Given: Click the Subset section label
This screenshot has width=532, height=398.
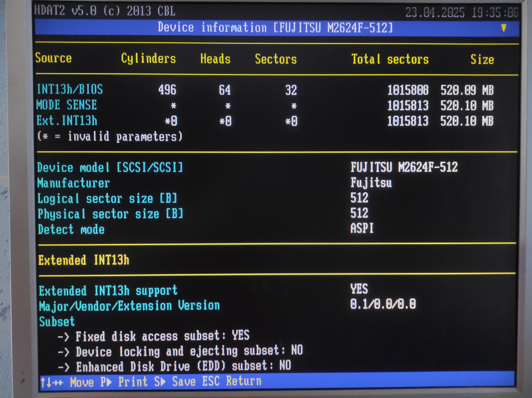Looking at the screenshot, I should coord(57,321).
